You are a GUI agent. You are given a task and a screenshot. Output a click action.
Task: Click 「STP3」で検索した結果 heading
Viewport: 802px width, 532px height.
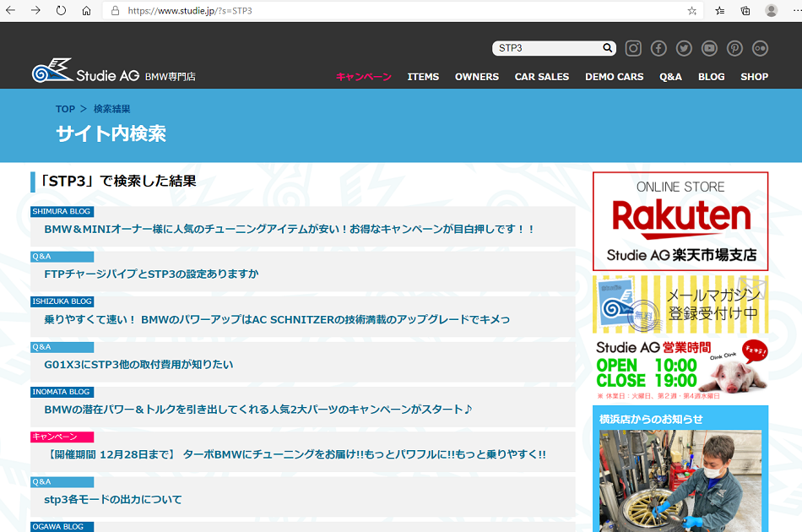click(x=118, y=181)
